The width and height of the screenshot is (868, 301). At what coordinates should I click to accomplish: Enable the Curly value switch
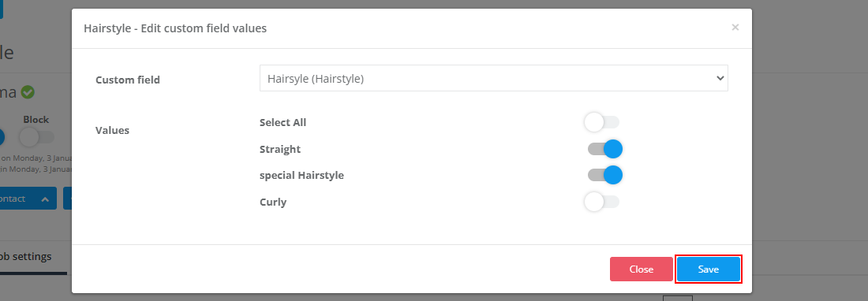(602, 202)
